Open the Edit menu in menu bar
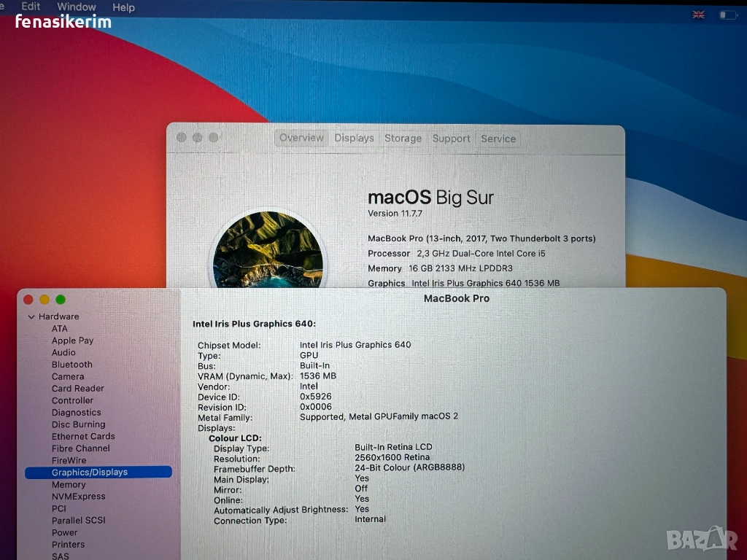 click(31, 7)
